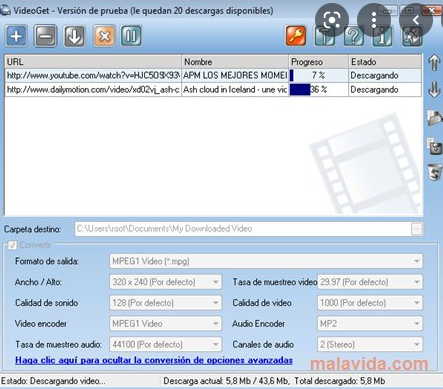Click link to hide advanced conversion options
443x389 pixels.
point(154,360)
